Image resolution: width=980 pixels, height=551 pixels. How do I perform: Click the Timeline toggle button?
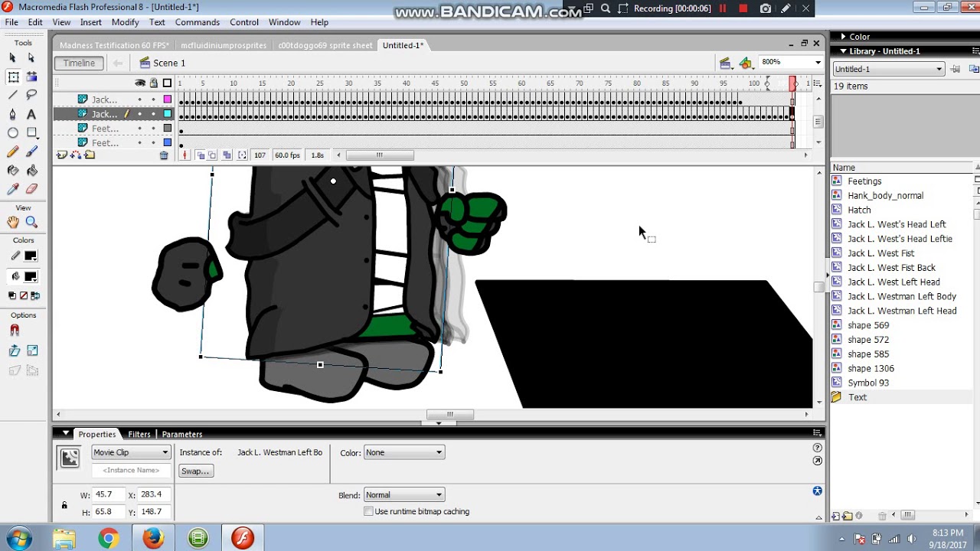tap(80, 63)
